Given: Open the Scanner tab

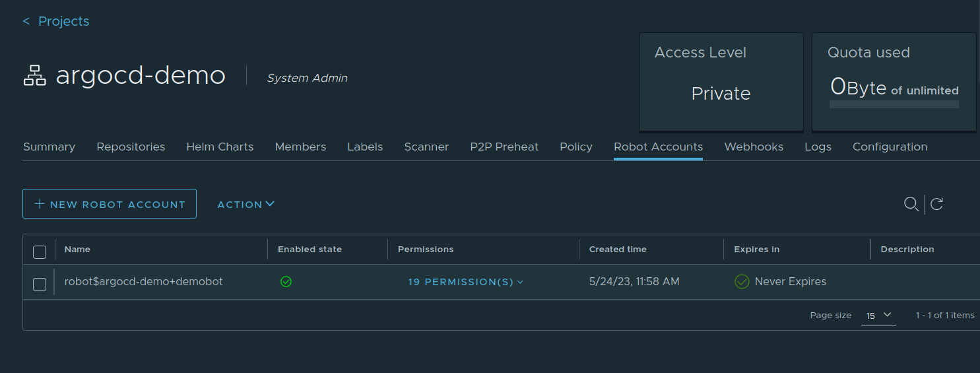Looking at the screenshot, I should coord(426,147).
